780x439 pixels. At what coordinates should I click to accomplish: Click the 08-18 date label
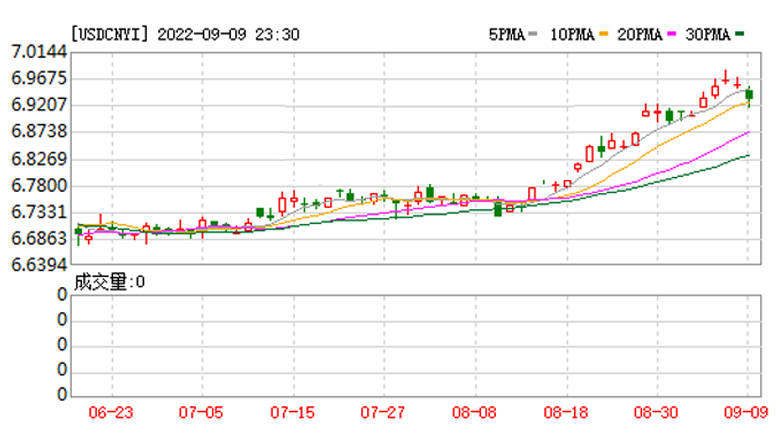point(566,412)
